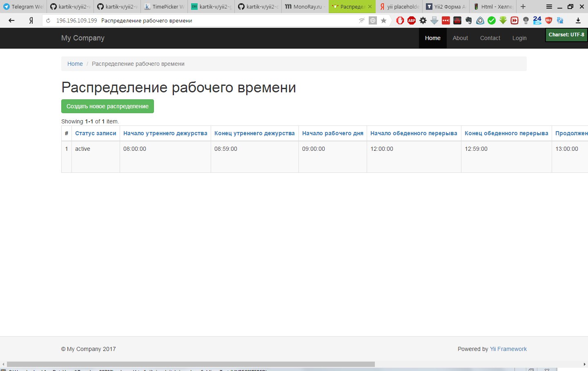Open the browser downloads panel
This screenshot has height=371, width=588.
click(x=578, y=20)
